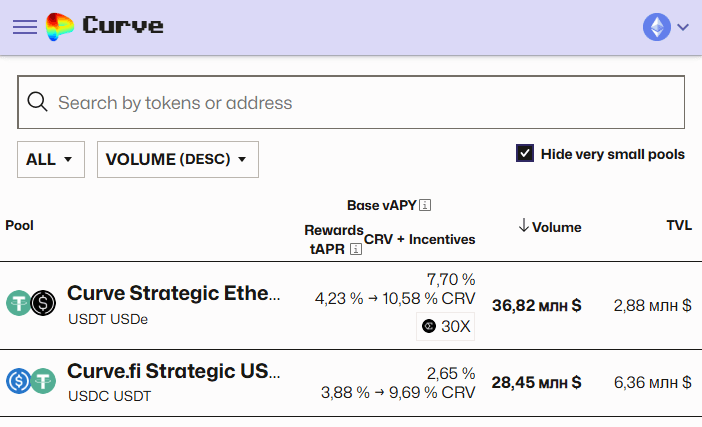This screenshot has height=427, width=702.
Task: Sort by Rewards tAPR column header
Action: click(334, 239)
